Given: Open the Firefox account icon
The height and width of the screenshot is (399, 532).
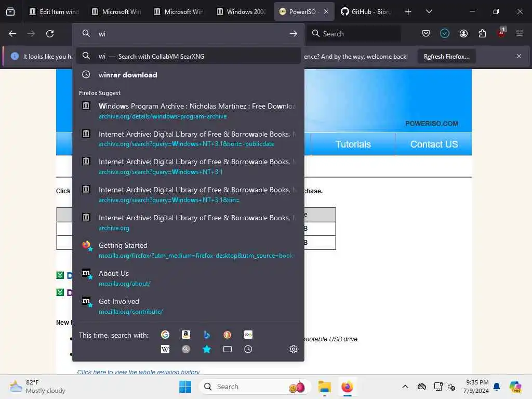Looking at the screenshot, I should [x=463, y=33].
